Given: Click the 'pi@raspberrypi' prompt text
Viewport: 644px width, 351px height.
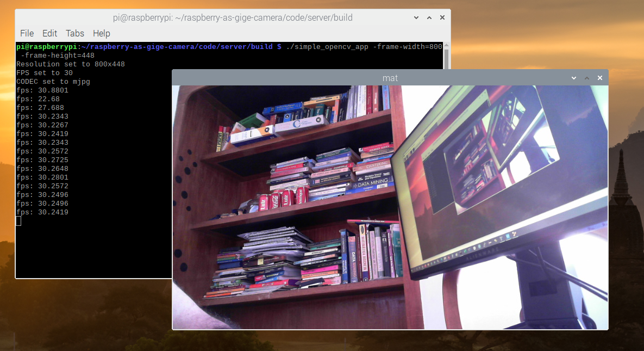Looking at the screenshot, I should (46, 47).
